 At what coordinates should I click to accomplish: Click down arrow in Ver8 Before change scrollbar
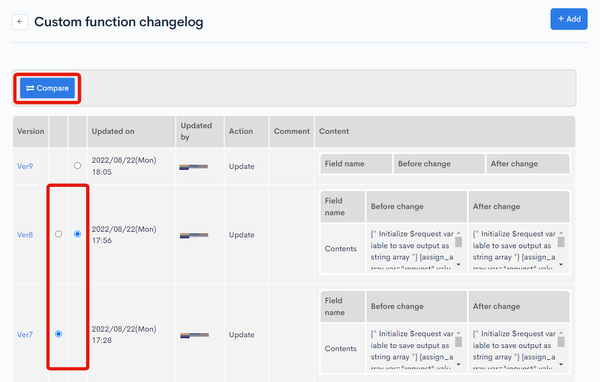tap(458, 264)
